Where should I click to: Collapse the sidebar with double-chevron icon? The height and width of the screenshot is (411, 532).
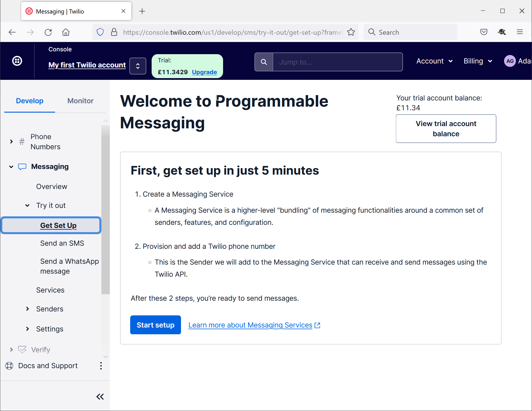click(100, 397)
